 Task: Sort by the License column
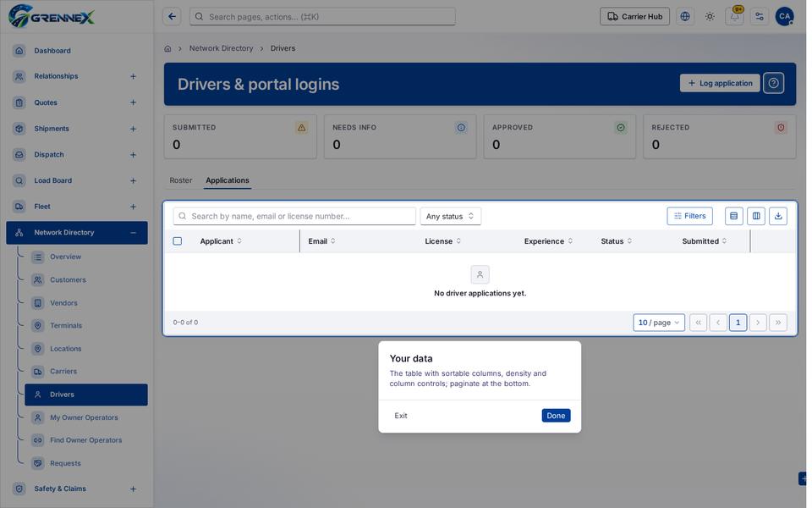click(x=443, y=241)
